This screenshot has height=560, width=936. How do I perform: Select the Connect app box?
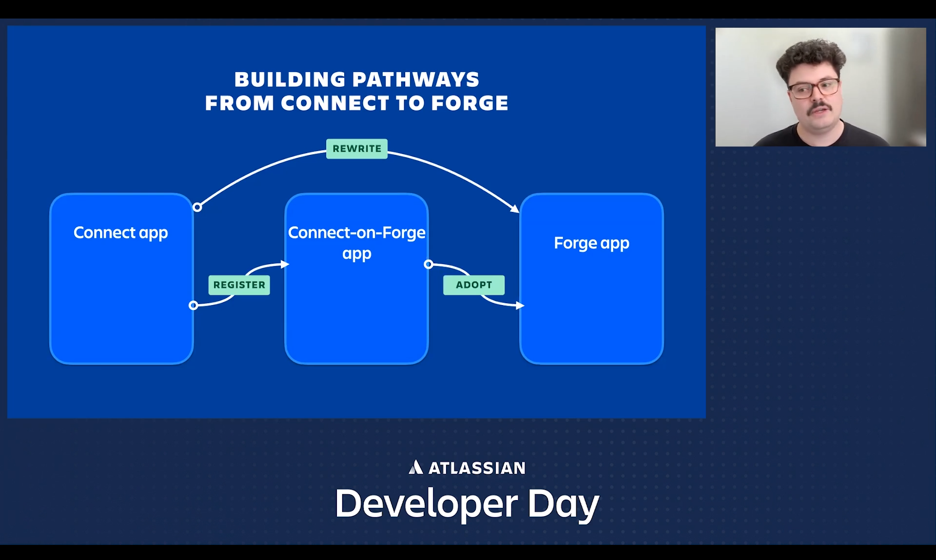(x=121, y=279)
